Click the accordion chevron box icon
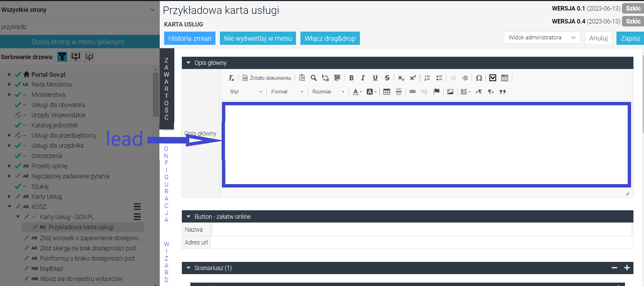Viewport: 644px width, 286px height. (493, 78)
